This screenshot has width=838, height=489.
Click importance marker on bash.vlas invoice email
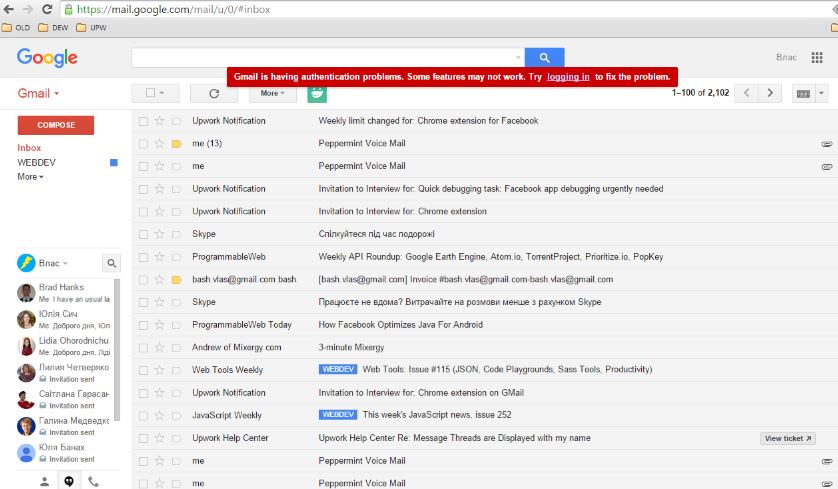(176, 280)
